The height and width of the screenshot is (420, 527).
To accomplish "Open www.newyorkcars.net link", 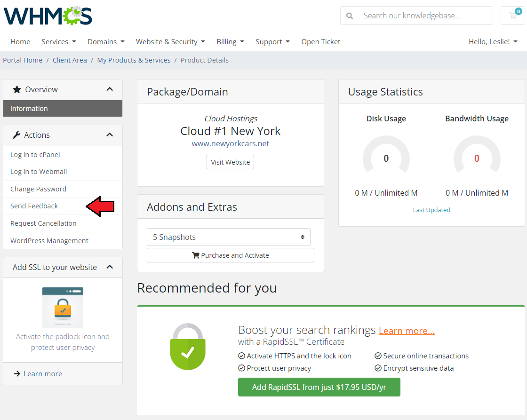I will tap(230, 143).
